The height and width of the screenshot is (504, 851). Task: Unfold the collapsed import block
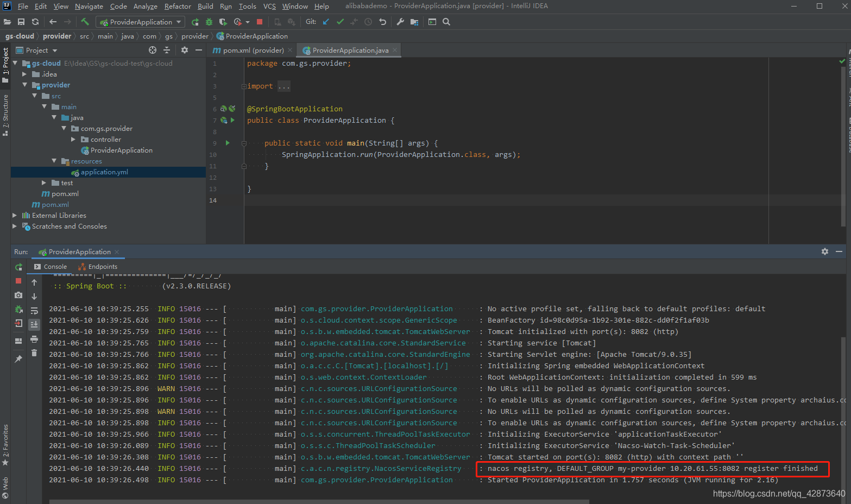coord(244,86)
